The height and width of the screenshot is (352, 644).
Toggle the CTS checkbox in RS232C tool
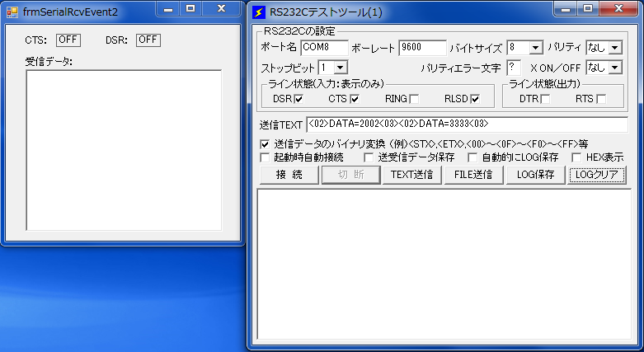(x=355, y=100)
